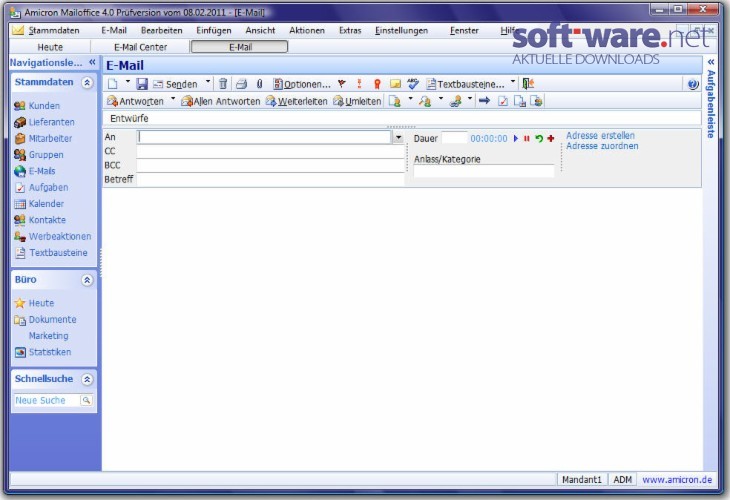Open Statistiken in Büro panel
Viewport: 730px width, 500px height.
(43, 352)
